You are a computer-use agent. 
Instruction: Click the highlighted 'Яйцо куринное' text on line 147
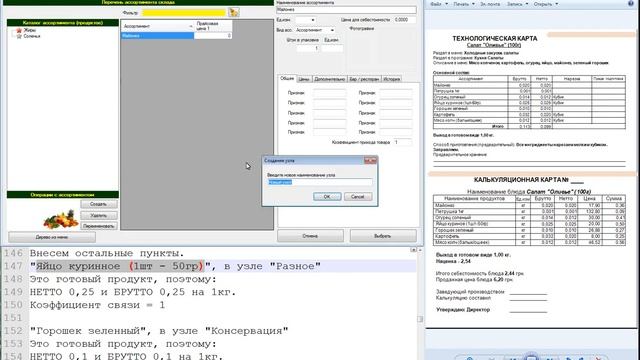point(120,266)
